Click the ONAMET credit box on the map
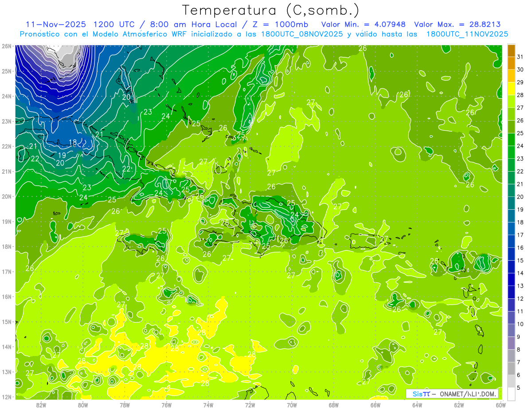532x411 pixels. (452, 394)
